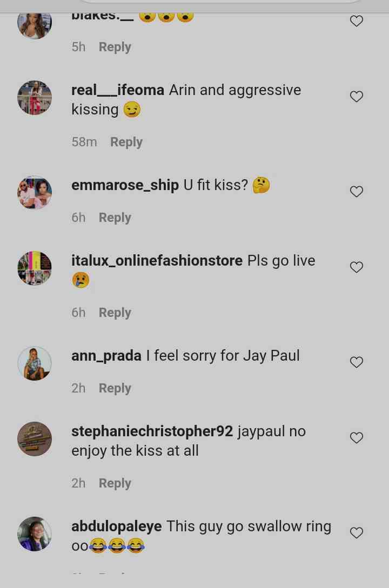
Task: Tap heart on abdulopaleye's comment
Action: point(357,532)
